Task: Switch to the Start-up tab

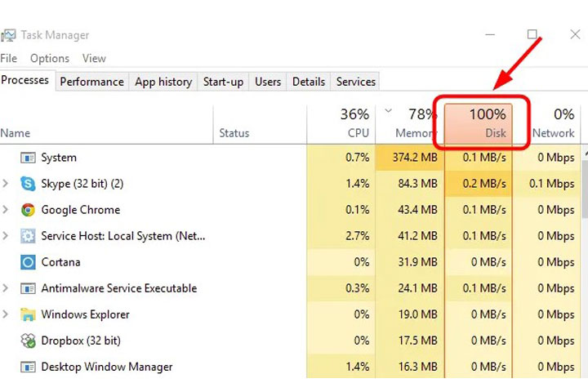Action: [x=223, y=82]
